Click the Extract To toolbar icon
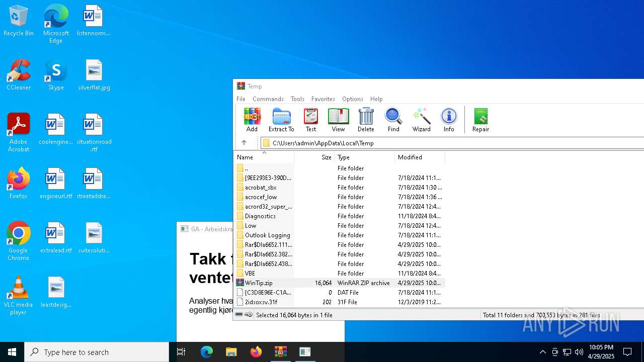Viewport: 644px width, 362px height. click(x=281, y=120)
